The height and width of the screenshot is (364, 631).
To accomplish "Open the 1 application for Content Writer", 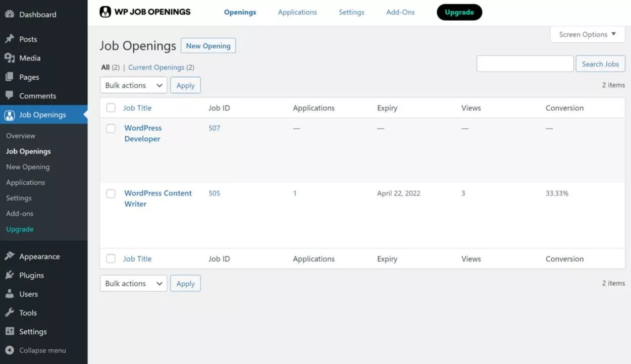I will click(295, 193).
